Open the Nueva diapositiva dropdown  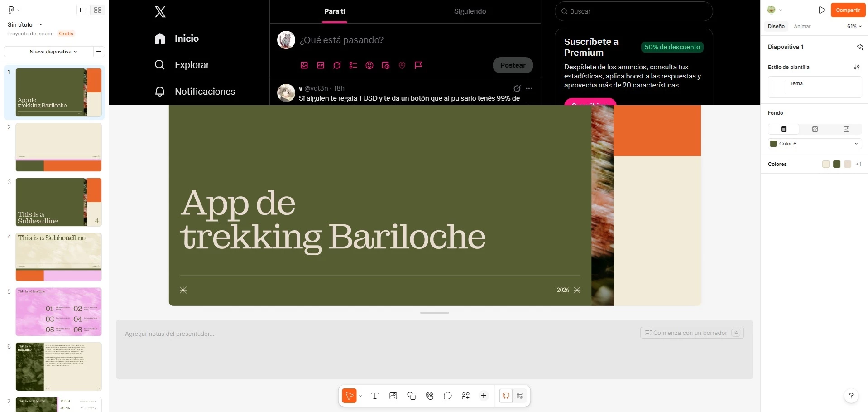click(53, 52)
